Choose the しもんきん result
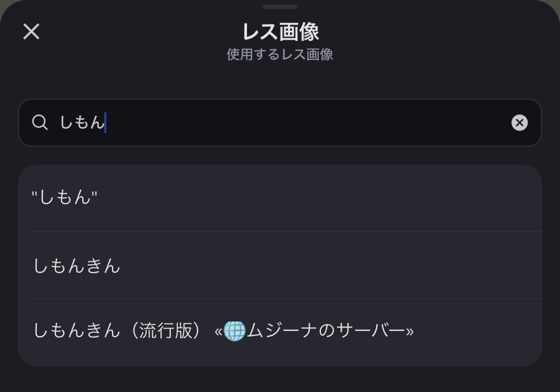Screen dimensions: 560x392 click(77, 265)
